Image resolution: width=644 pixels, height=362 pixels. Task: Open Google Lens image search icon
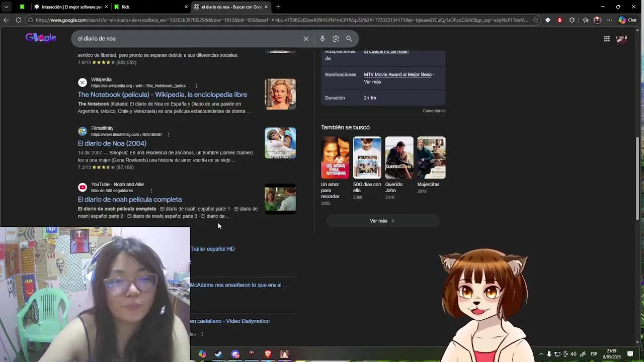(336, 39)
